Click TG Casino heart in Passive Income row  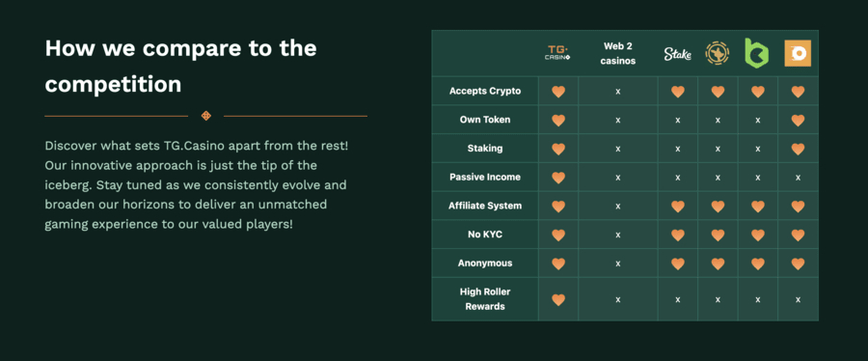(558, 178)
